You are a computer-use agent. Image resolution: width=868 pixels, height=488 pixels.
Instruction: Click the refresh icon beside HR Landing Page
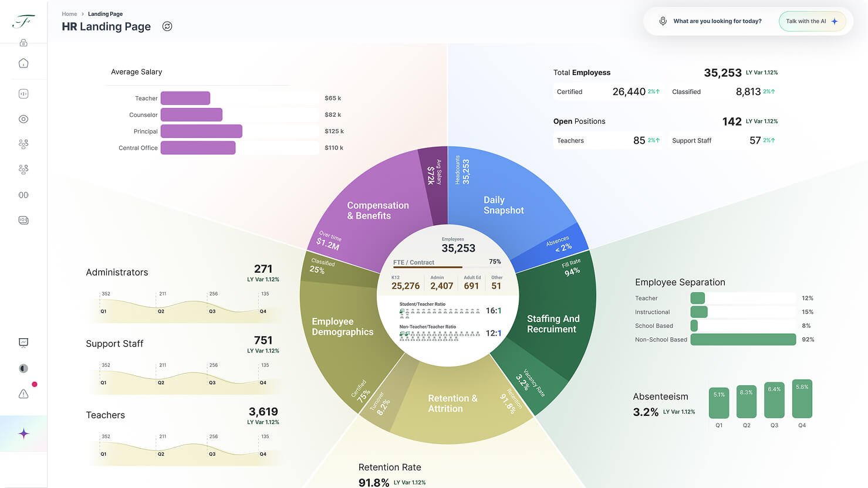click(x=167, y=26)
